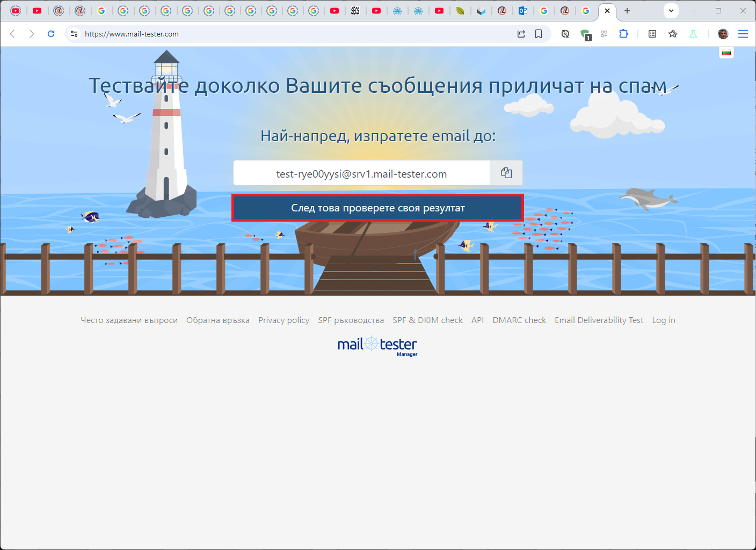The width and height of the screenshot is (756, 550).
Task: Open the bookmarks star icon in toolbar
Action: click(673, 34)
